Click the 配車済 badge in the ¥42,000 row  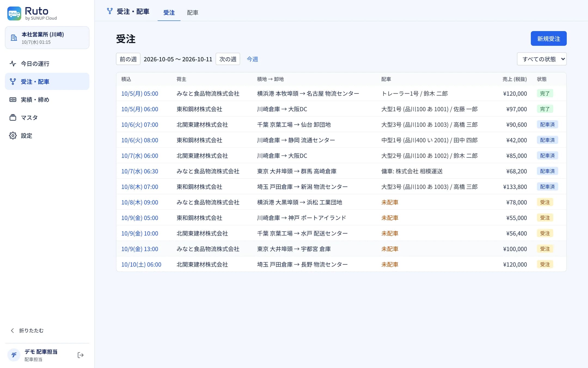[x=547, y=140]
